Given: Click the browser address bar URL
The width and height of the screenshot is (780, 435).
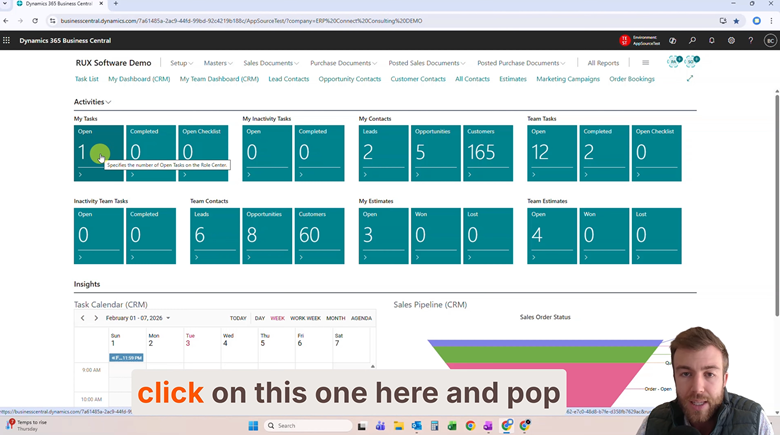Looking at the screenshot, I should click(x=241, y=21).
